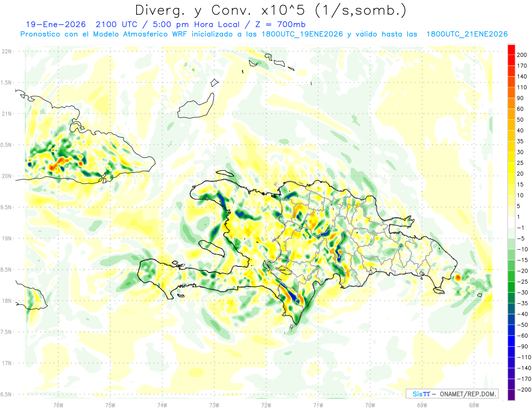Click "Pronóstico con el Modelo Atmosférico WRF" text
The height and width of the screenshot is (411, 532).
point(104,34)
